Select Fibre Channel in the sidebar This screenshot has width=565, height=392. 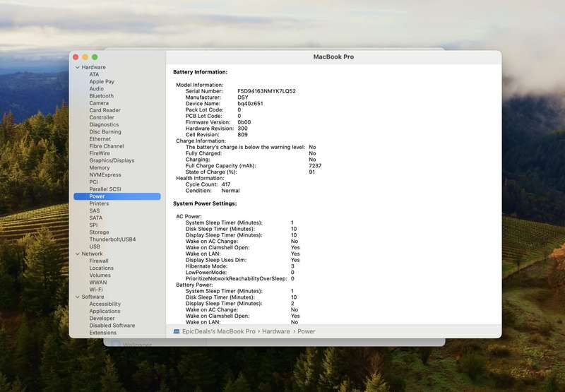[x=107, y=146]
